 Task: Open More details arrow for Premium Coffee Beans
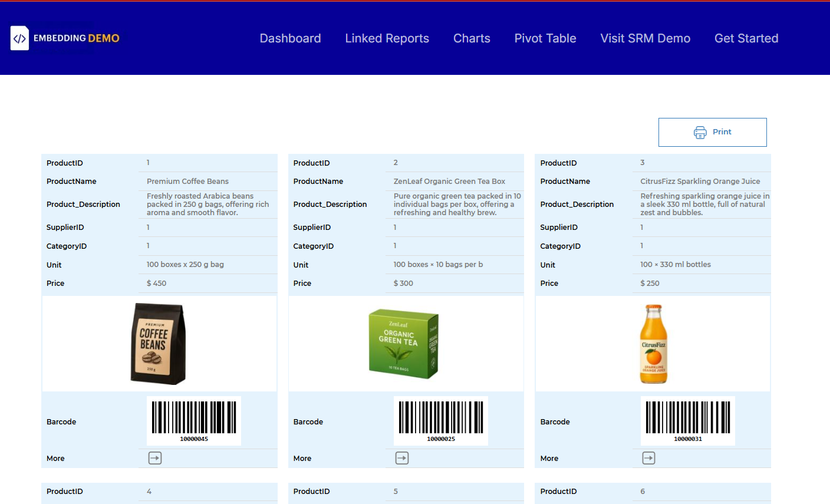154,457
